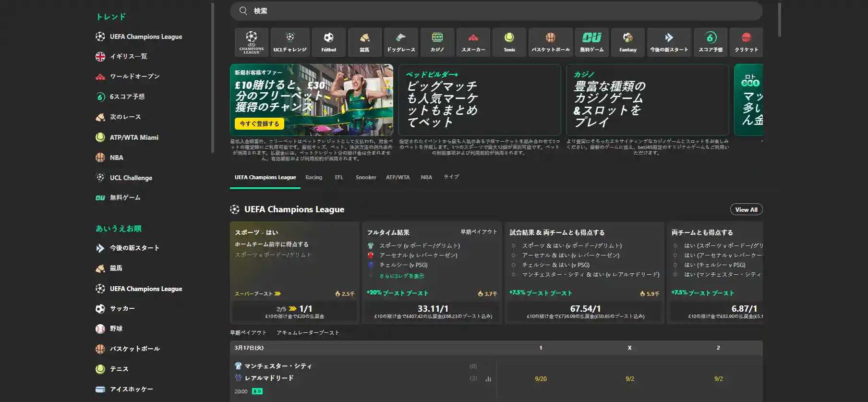Image resolution: width=868 pixels, height=402 pixels.
Task: Select the 33.11/1 boosted odds
Action: point(433,312)
